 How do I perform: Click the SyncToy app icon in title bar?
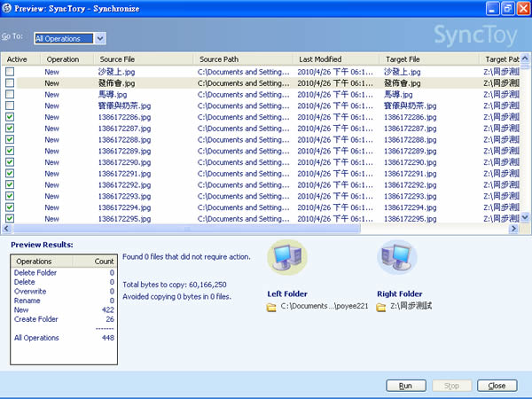pyautogui.click(x=6, y=8)
